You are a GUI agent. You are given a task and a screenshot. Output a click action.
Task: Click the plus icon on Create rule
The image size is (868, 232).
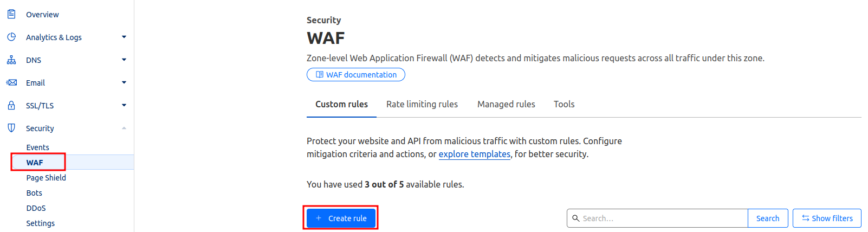point(319,218)
